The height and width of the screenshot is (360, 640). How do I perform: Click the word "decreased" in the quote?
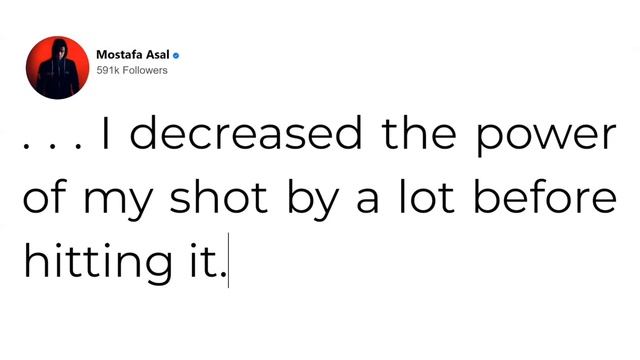click(246, 133)
